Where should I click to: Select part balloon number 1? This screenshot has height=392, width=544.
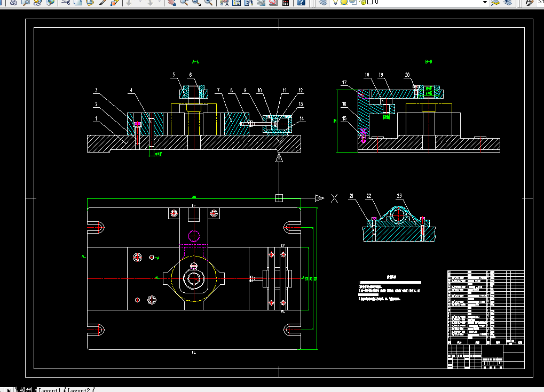[96, 118]
